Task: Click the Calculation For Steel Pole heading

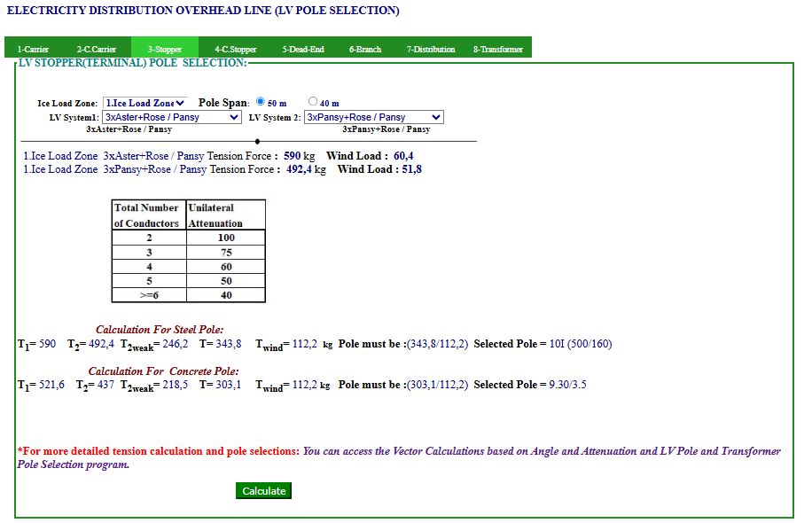Action: click(x=160, y=330)
